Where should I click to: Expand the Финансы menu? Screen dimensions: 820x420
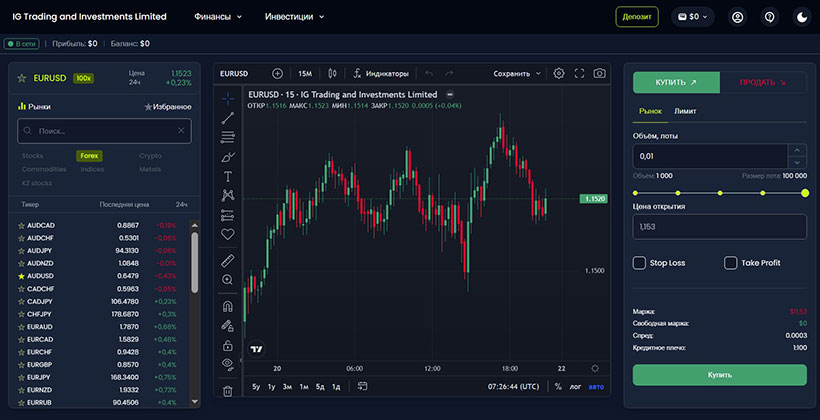tap(218, 17)
